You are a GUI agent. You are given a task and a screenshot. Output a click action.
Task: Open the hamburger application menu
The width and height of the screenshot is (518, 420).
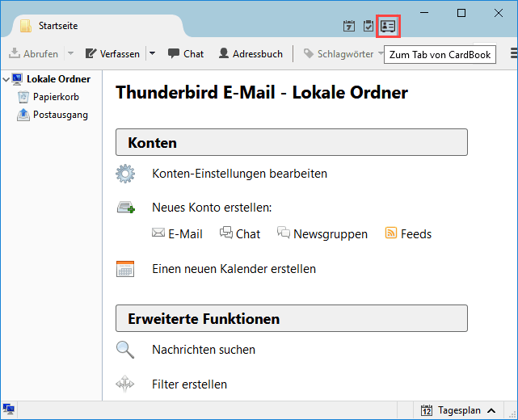pyautogui.click(x=514, y=53)
